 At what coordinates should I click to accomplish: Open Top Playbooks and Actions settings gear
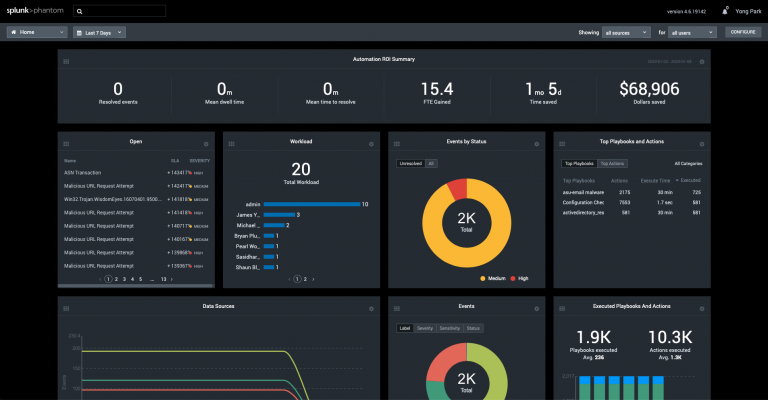[702, 144]
